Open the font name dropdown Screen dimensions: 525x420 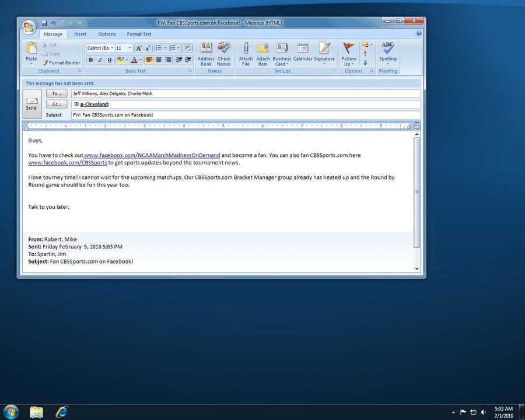112,48
